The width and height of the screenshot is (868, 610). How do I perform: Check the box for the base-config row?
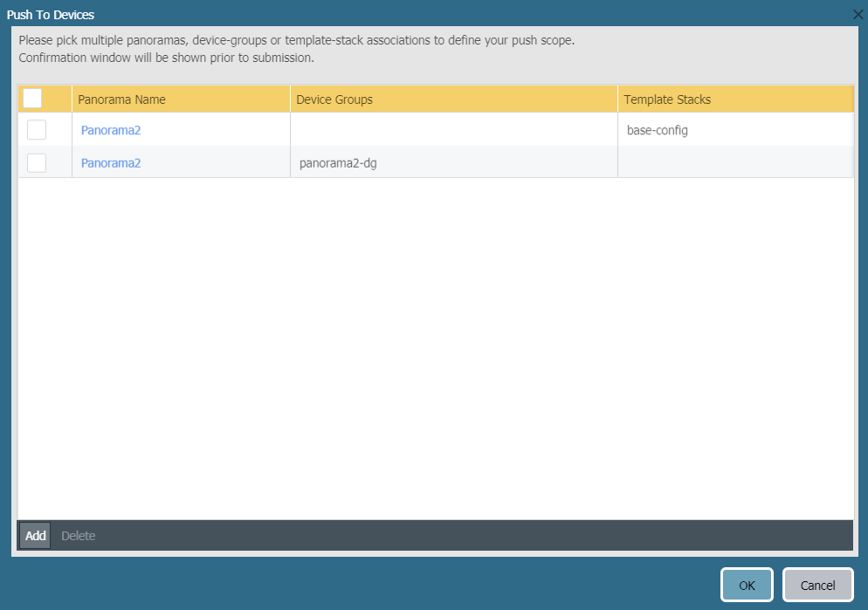(x=37, y=130)
